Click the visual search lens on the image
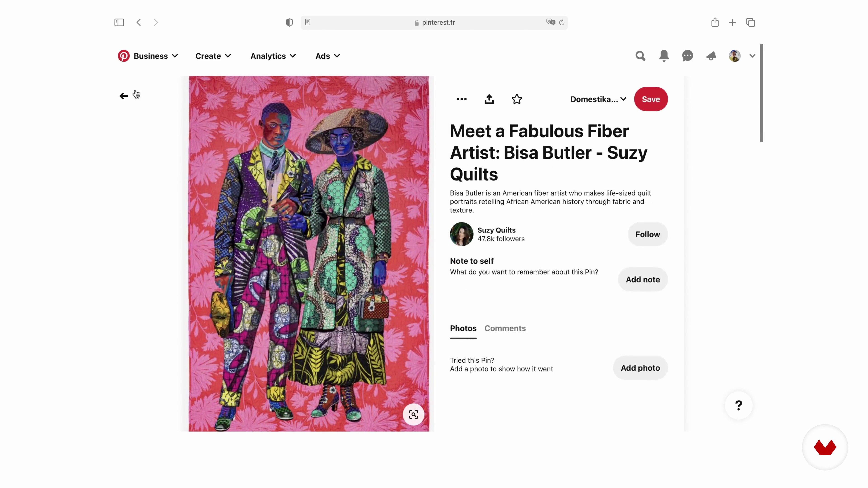The image size is (868, 488). tap(413, 415)
